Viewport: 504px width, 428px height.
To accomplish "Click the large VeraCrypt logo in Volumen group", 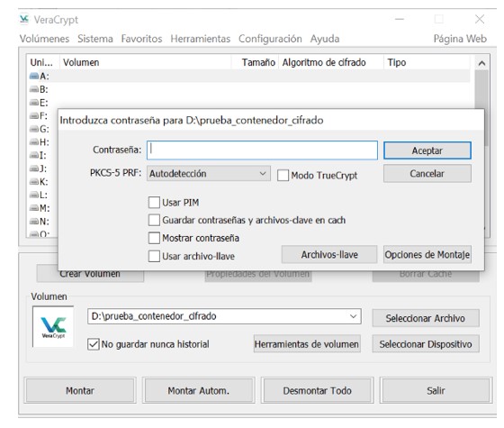I will (53, 326).
